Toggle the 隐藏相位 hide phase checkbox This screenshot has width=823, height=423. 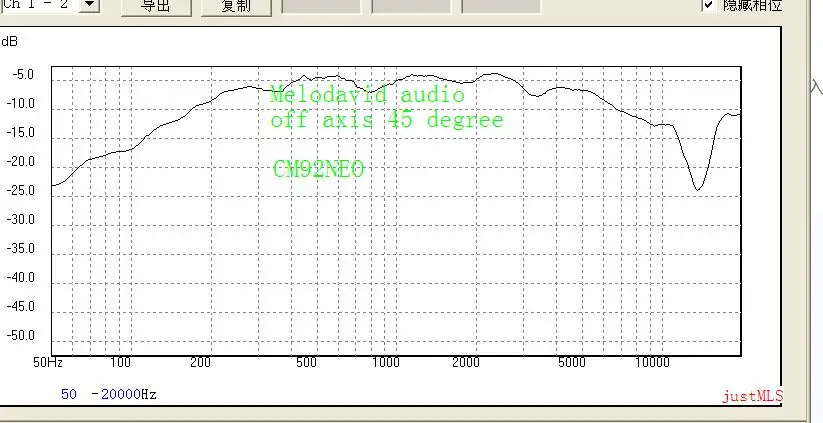pos(709,5)
